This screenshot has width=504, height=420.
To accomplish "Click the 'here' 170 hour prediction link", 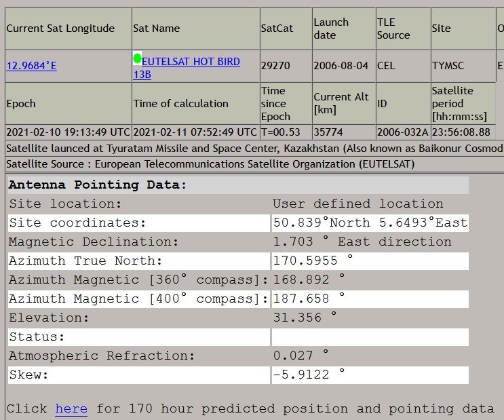I will coord(71,408).
